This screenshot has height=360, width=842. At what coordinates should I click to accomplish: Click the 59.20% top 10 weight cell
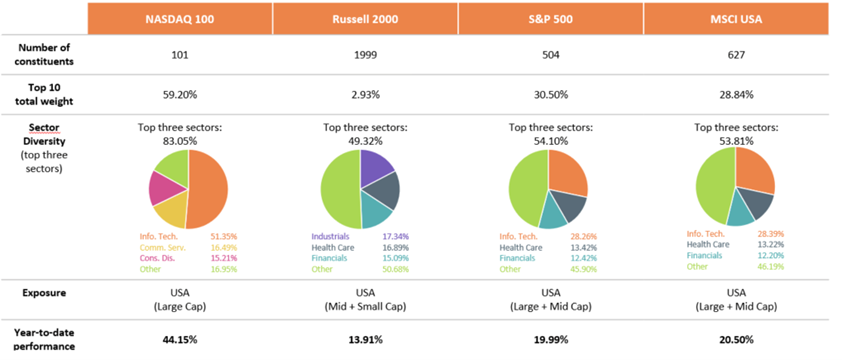coord(180,95)
